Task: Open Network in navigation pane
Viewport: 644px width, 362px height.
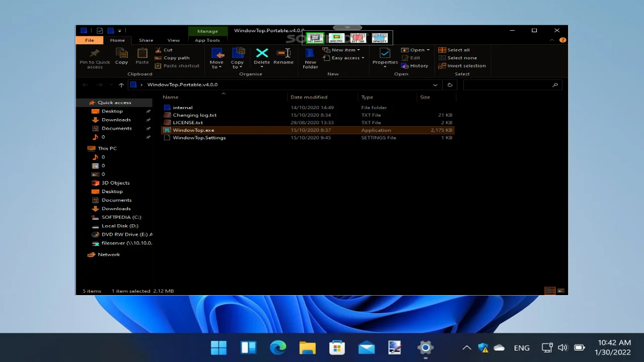Action: (x=109, y=254)
